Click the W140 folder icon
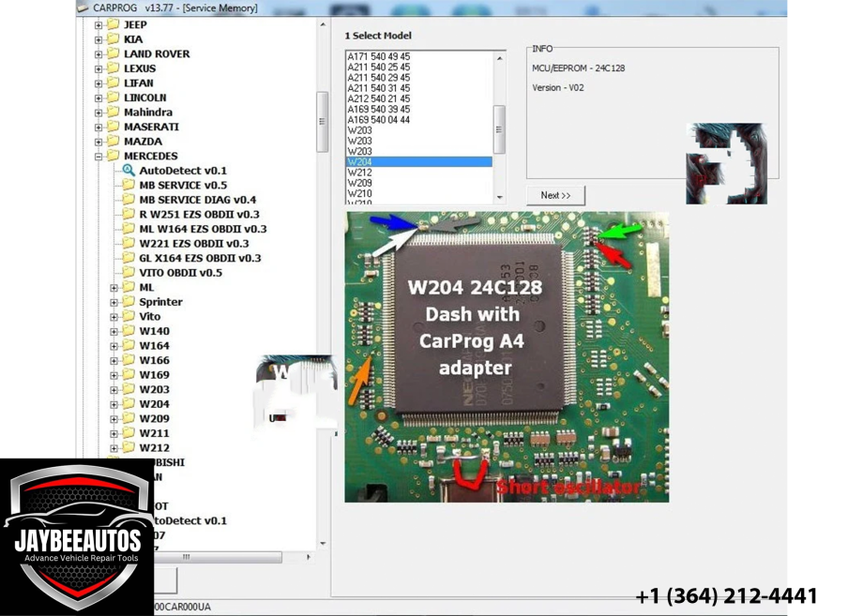The height and width of the screenshot is (616, 863). (x=129, y=331)
